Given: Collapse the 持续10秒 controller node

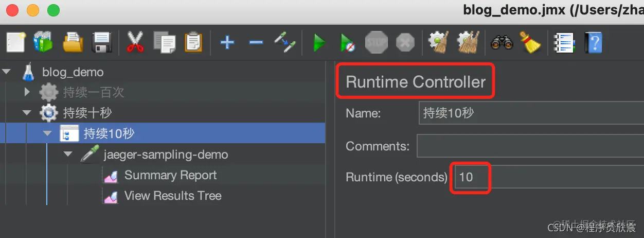Looking at the screenshot, I should point(48,133).
